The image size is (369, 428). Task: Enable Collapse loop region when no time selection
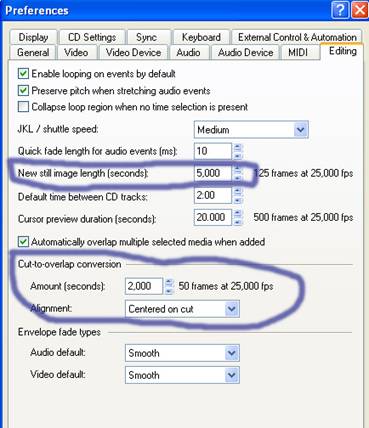coord(23,107)
